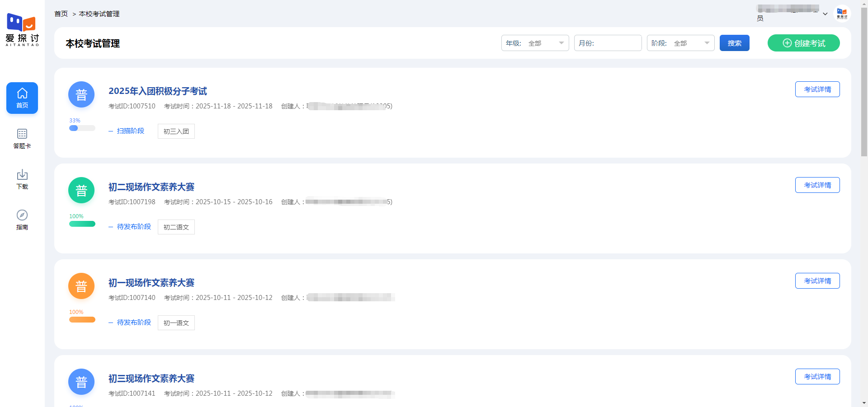Select the 初二语文 subject tag
The height and width of the screenshot is (407, 868).
coord(176,227)
